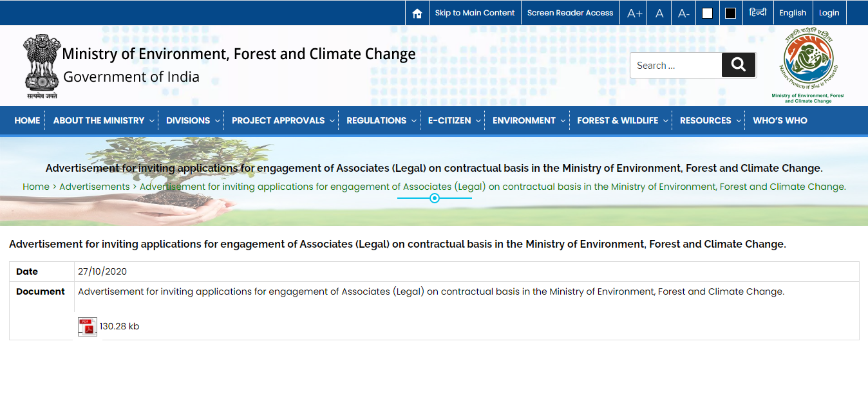Select black high contrast swatch
868x395 pixels.
point(730,13)
